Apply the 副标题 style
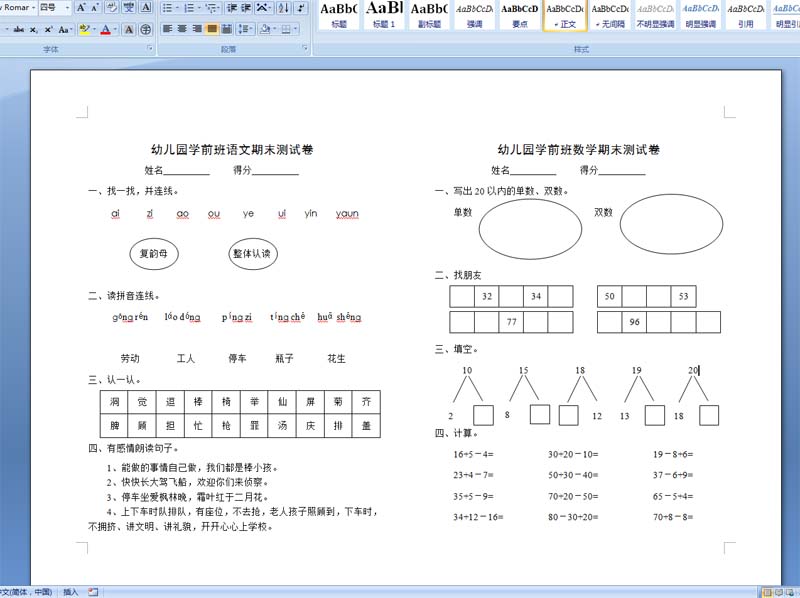This screenshot has height=598, width=800. (429, 15)
